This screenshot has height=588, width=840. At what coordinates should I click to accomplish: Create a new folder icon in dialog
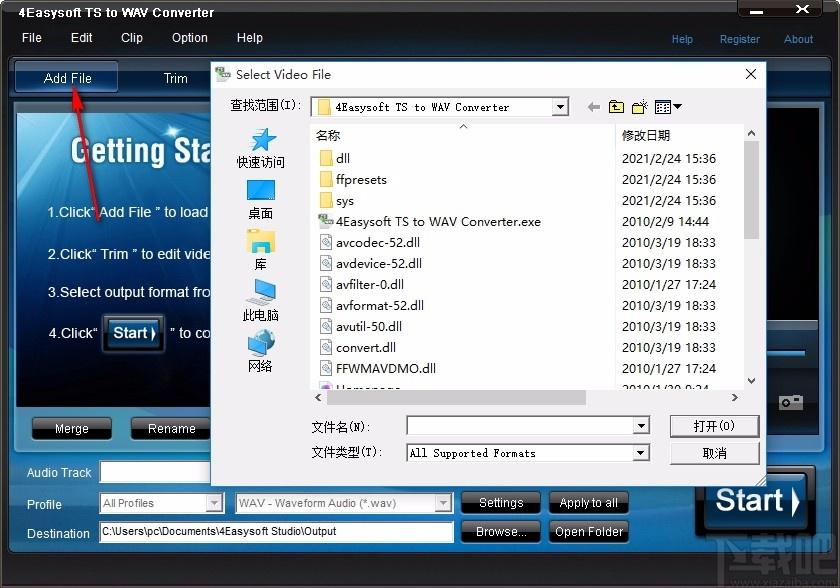(640, 107)
